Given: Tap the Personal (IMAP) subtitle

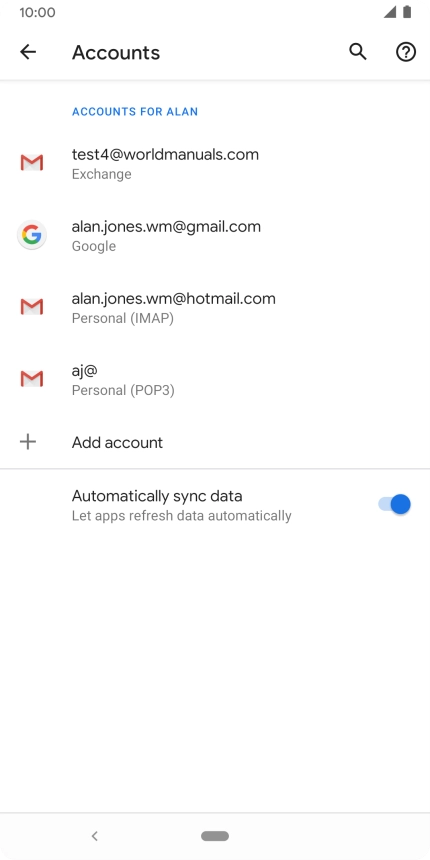Looking at the screenshot, I should click(123, 318).
